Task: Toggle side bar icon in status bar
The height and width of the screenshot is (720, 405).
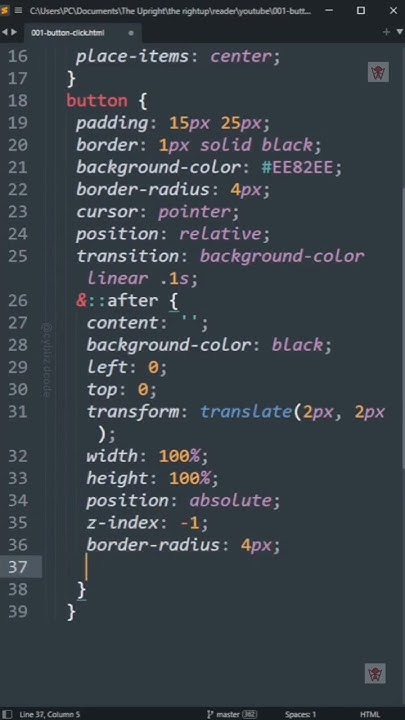Action: [6, 714]
